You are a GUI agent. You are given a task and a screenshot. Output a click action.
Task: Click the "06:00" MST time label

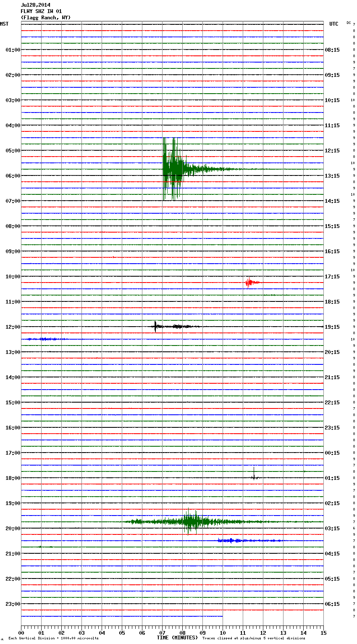click(13, 176)
